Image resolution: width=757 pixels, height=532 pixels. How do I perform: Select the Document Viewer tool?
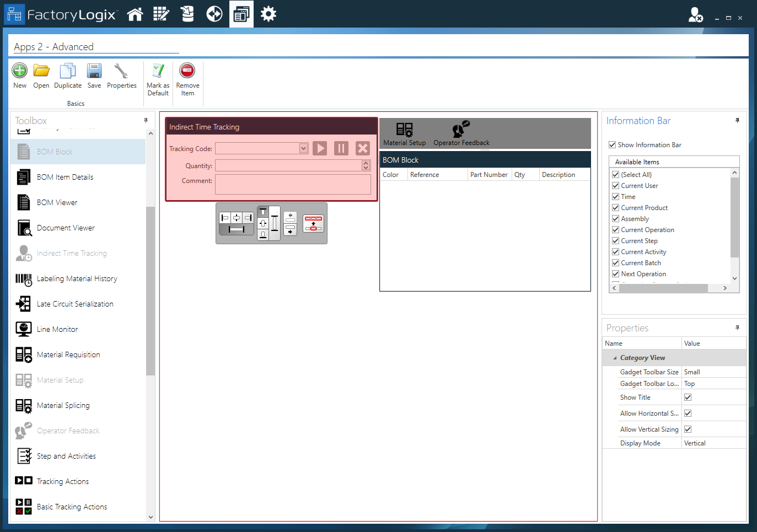pyautogui.click(x=65, y=228)
